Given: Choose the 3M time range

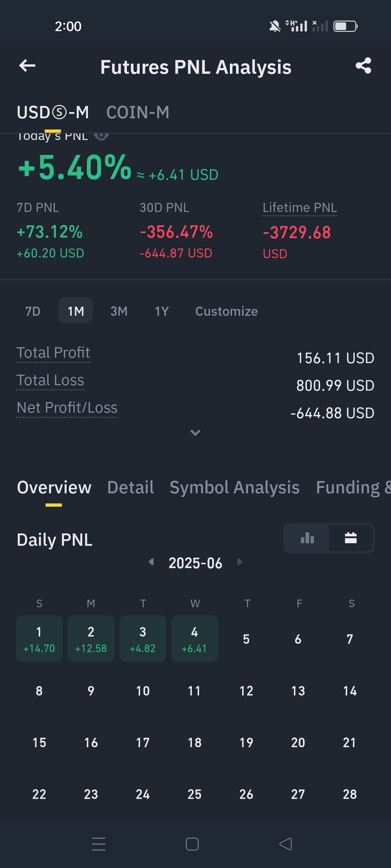Looking at the screenshot, I should pyautogui.click(x=119, y=311).
